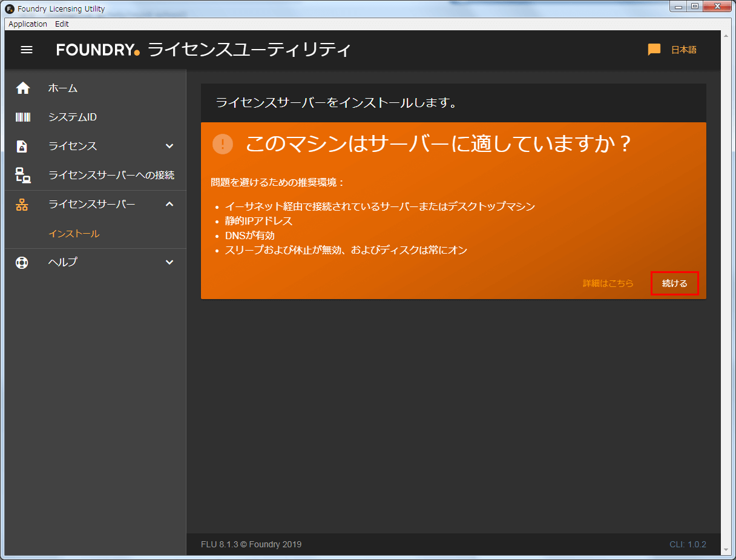Click the CLI: 1.0.2 version text
The width and height of the screenshot is (736, 560).
pos(688,544)
